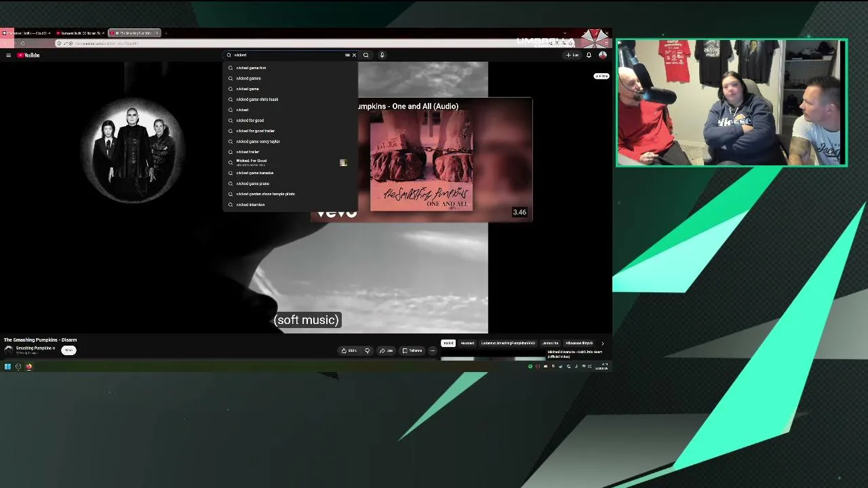Select the "Wicked: For Good" movie suggestion
Image resolution: width=868 pixels, height=488 pixels.
click(x=290, y=162)
